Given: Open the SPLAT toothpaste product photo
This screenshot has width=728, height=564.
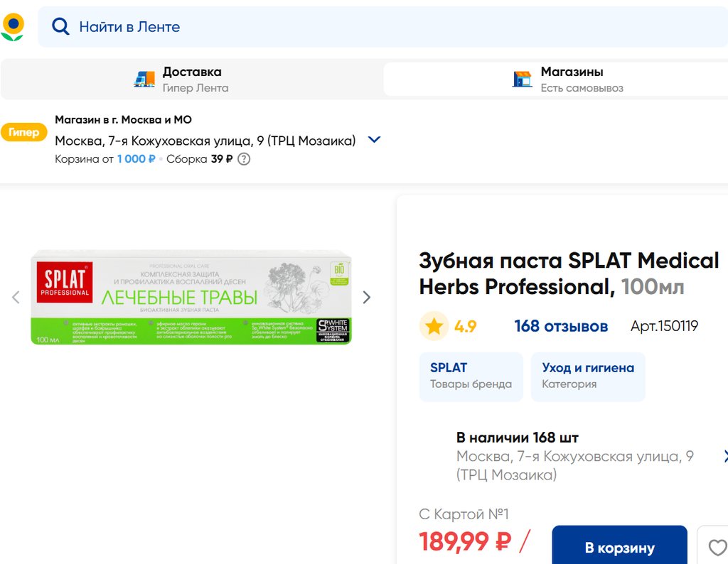Looking at the screenshot, I should pos(191,298).
